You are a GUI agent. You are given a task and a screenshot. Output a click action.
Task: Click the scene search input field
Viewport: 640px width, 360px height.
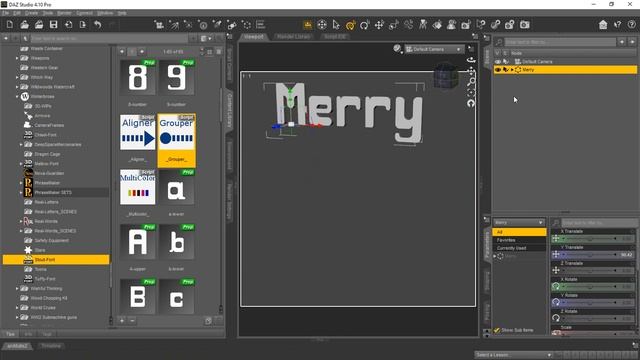[x=560, y=42]
